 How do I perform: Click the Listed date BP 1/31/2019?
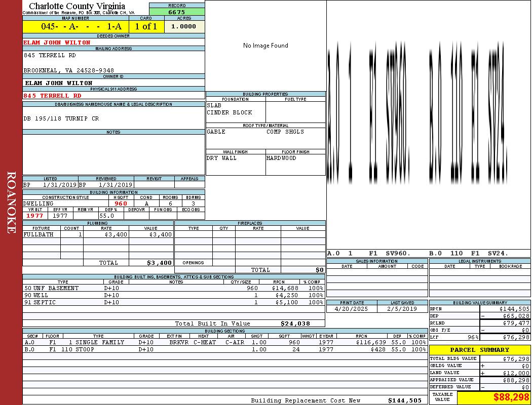coord(50,185)
